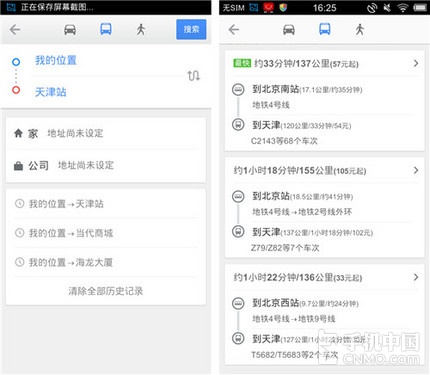The height and width of the screenshot is (375, 430).
Task: Clear all history 清除全部历史记录
Action: coord(106,291)
